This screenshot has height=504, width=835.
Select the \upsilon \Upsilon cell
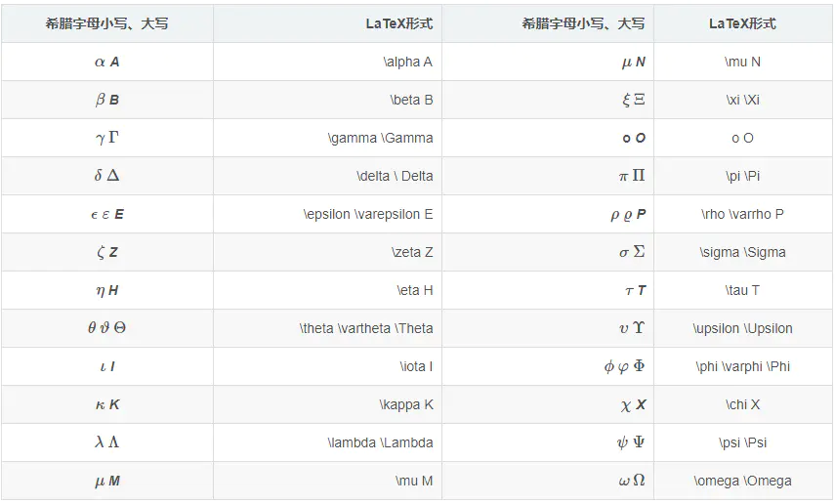pyautogui.click(x=743, y=328)
